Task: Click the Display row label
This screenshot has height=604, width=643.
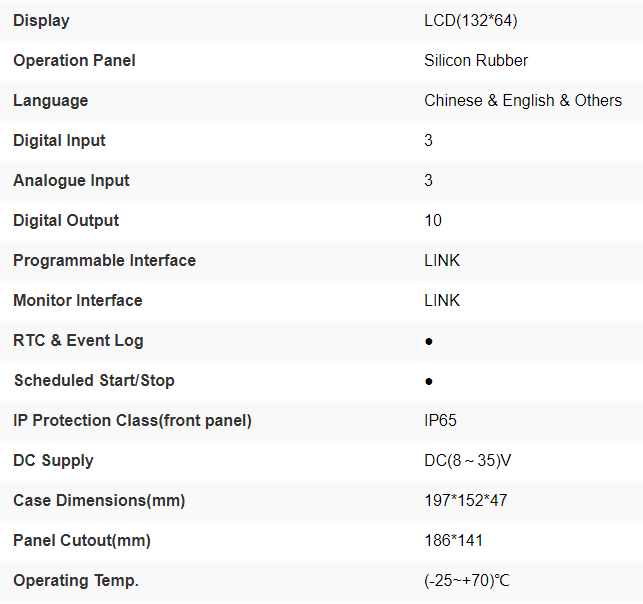Action: (x=41, y=20)
